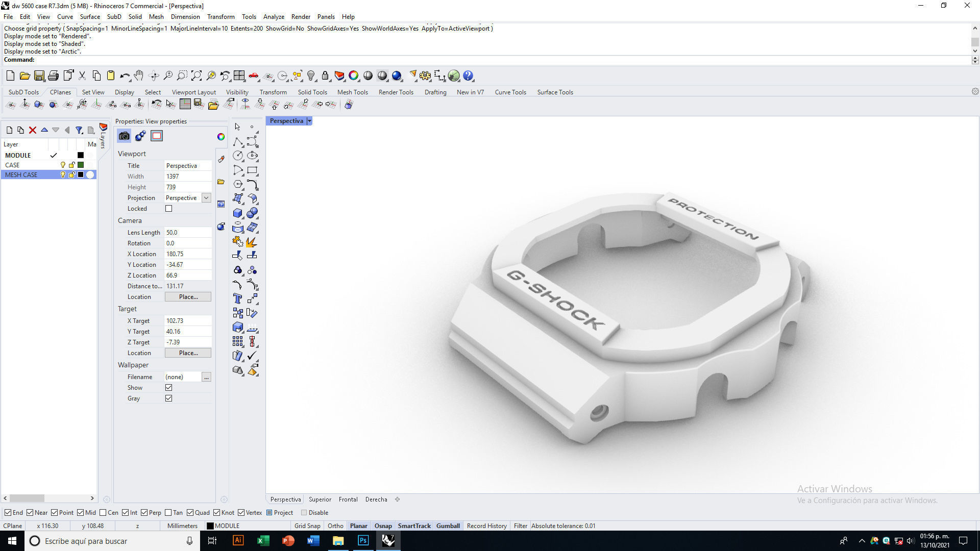Viewport: 980px width, 551px height.
Task: Open Options via the gear icon
Action: pyautogui.click(x=425, y=76)
